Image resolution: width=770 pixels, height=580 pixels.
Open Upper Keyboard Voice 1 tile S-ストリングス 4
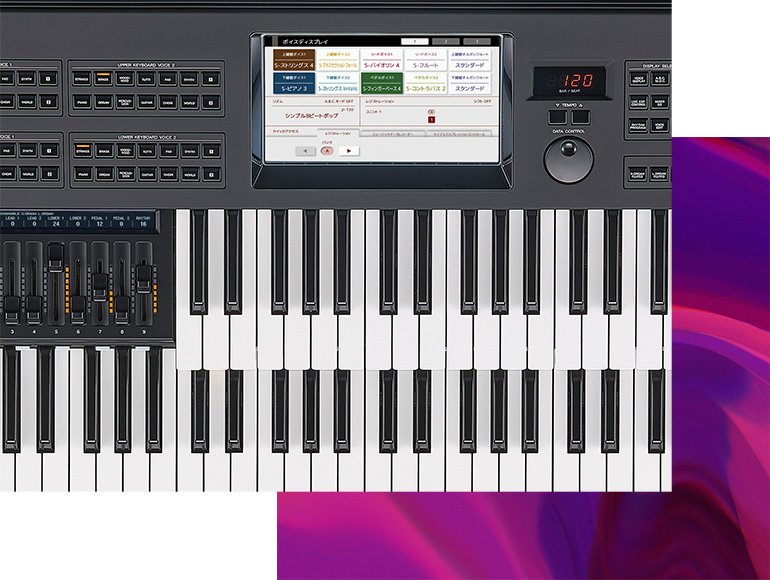click(x=294, y=60)
